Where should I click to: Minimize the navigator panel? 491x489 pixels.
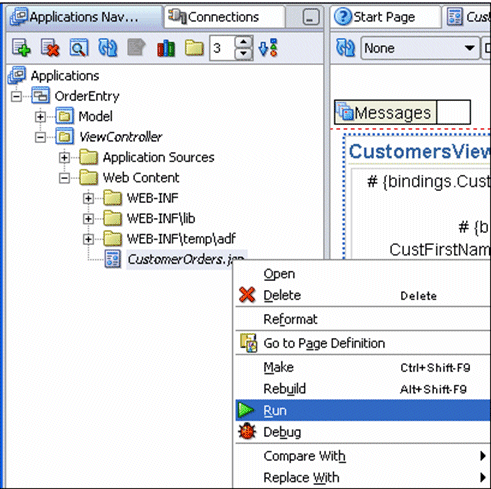pos(310,17)
